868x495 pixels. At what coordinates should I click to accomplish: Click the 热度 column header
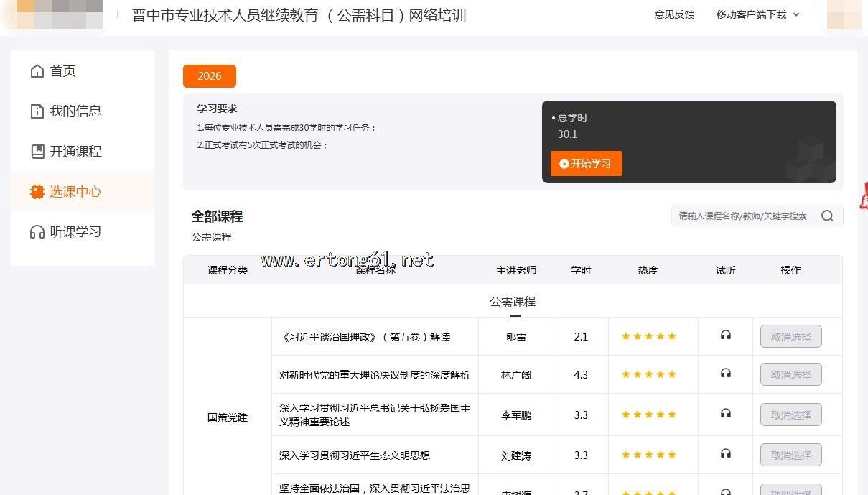(648, 270)
